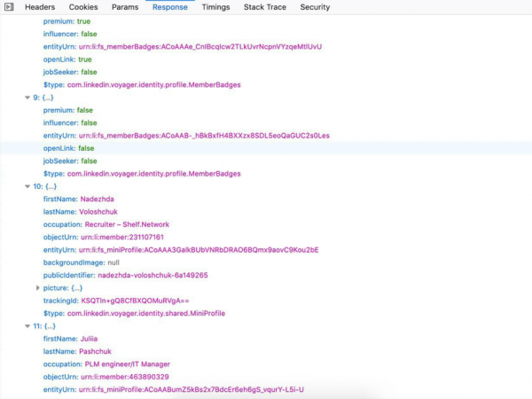
Task: Open the Security tab
Action: coord(315,7)
